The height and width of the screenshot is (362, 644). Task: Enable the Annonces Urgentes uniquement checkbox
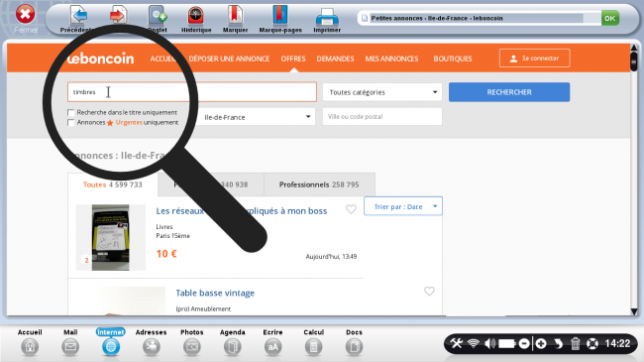(71, 123)
